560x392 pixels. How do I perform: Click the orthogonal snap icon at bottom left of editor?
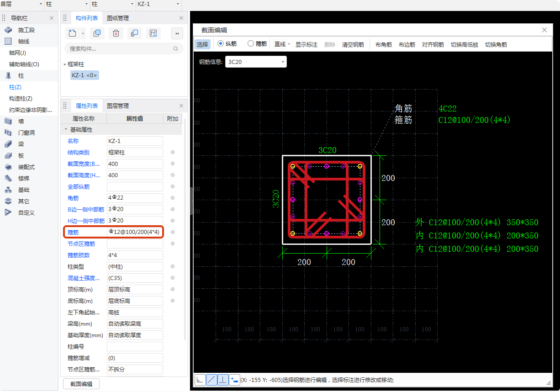[x=200, y=380]
